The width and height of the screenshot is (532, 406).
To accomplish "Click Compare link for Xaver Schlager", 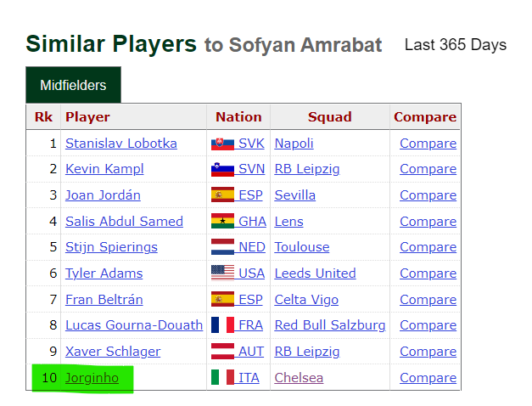I will coord(428,352).
